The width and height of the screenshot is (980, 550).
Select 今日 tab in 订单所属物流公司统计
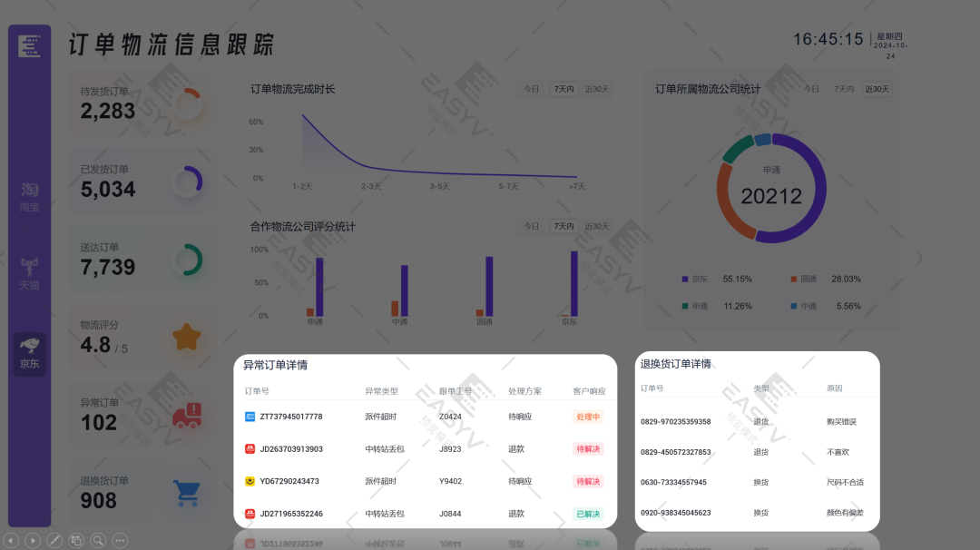pyautogui.click(x=811, y=89)
